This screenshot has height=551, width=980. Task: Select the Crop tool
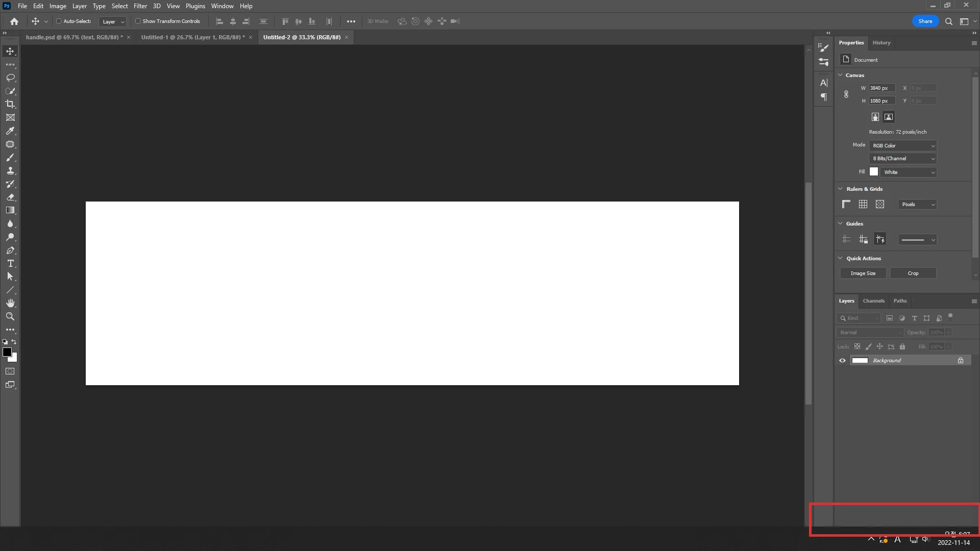tap(10, 104)
